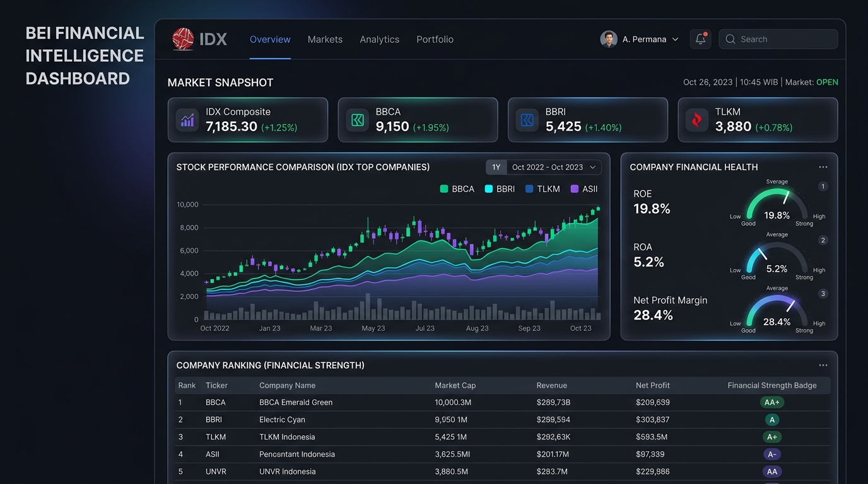The image size is (868, 484).
Task: Click the ROA 5.2% value
Action: [648, 262]
